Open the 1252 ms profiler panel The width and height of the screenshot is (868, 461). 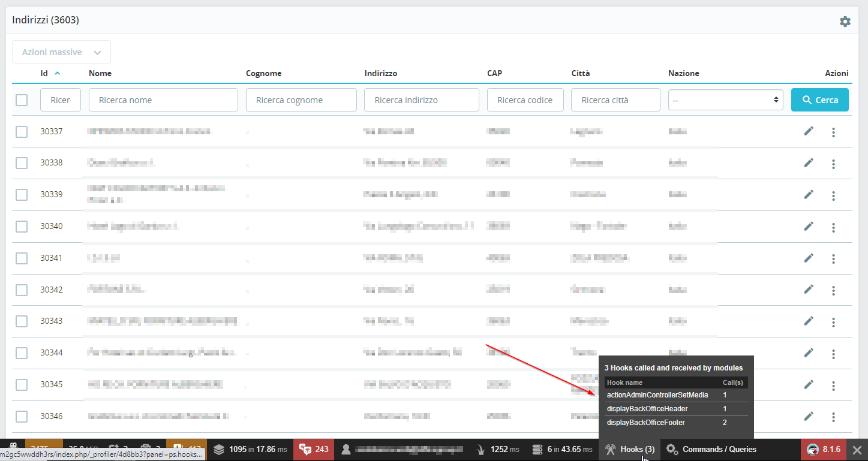(x=498, y=450)
